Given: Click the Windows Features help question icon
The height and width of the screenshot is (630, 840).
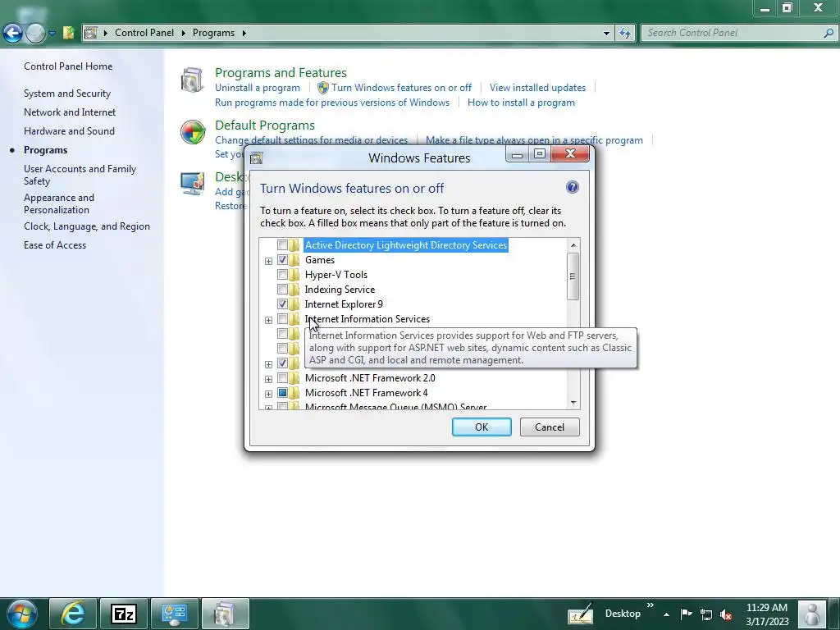Looking at the screenshot, I should coord(572,187).
